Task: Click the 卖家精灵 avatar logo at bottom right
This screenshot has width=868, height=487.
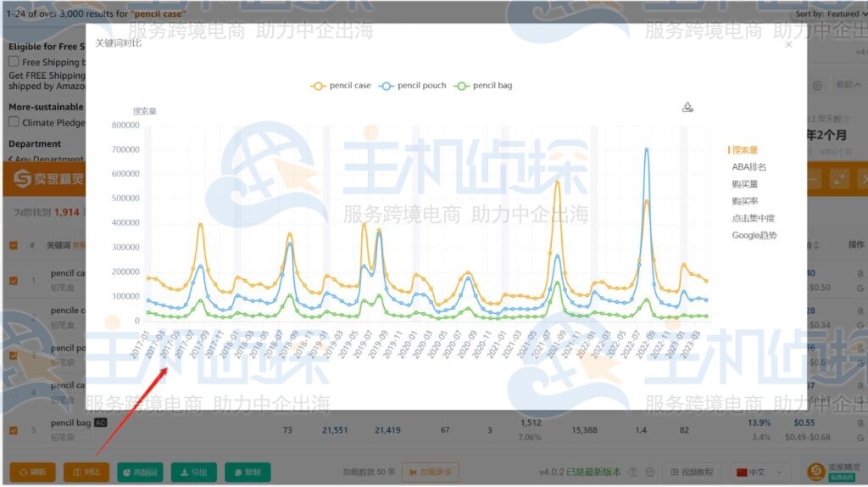Action: (x=816, y=472)
